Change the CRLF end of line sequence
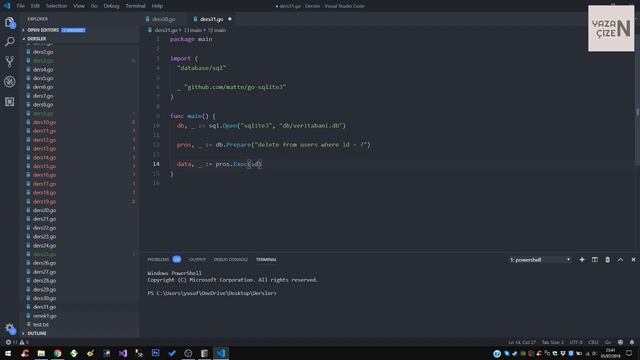Viewport: 640px width, 360px height. (593, 342)
